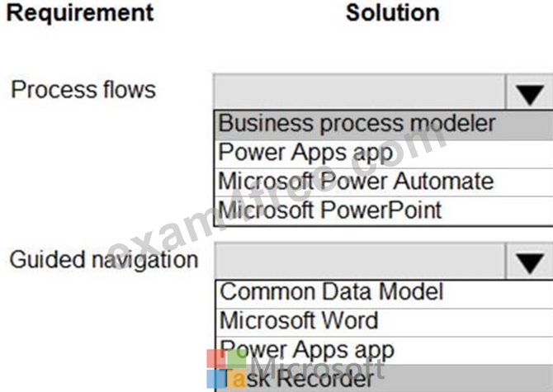Click the gray Microsoft watermark text
The width and height of the screenshot is (553, 392).
(x=318, y=368)
